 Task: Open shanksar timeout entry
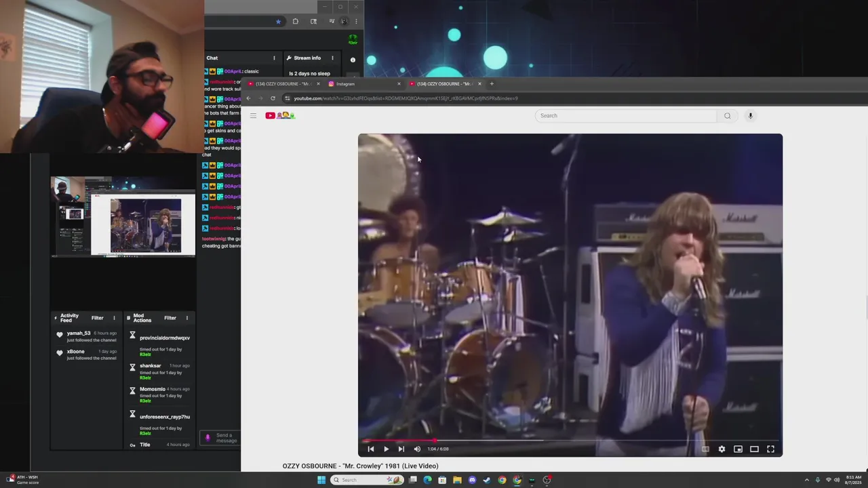pyautogui.click(x=159, y=372)
